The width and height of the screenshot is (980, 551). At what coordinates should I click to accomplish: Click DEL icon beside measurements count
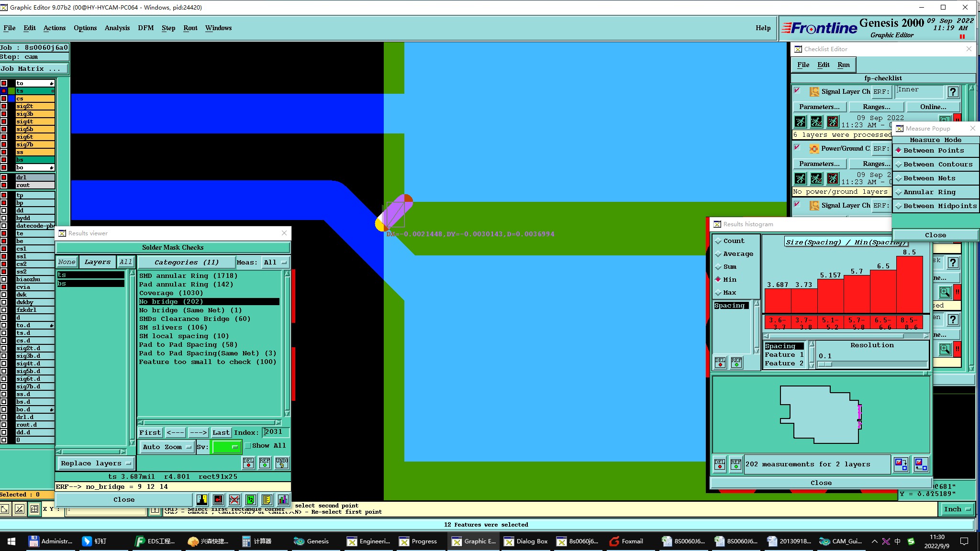720,464
